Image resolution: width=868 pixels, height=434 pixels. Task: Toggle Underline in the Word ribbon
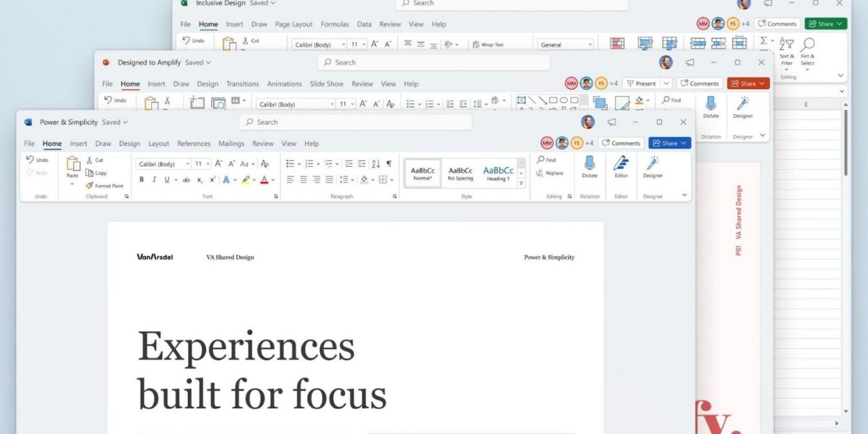[x=167, y=180]
